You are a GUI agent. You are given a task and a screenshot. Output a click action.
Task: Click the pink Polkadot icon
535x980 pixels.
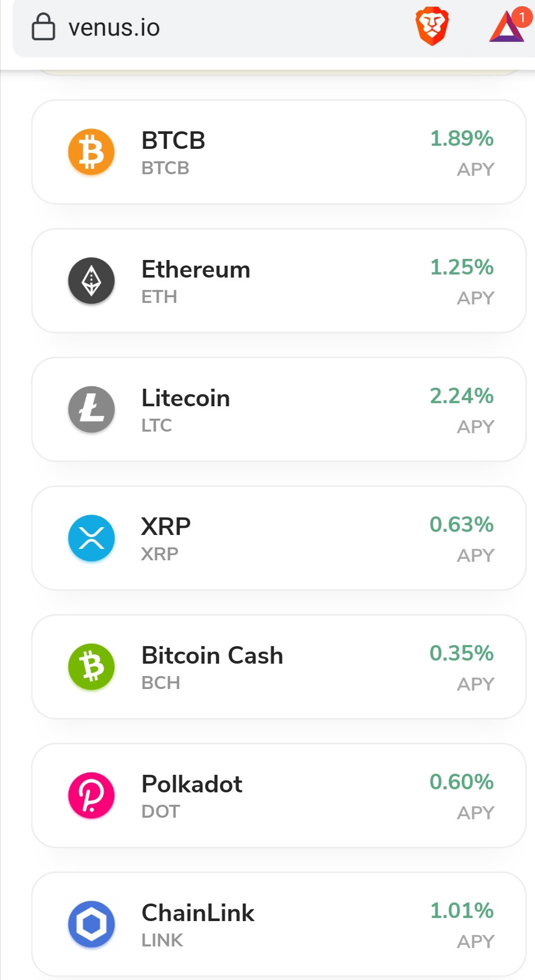pyautogui.click(x=91, y=795)
